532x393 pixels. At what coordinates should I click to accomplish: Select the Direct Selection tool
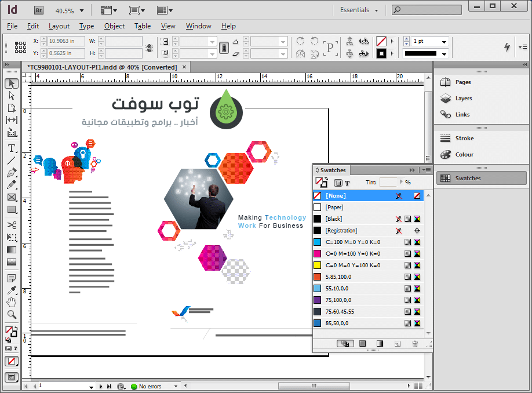(x=12, y=96)
